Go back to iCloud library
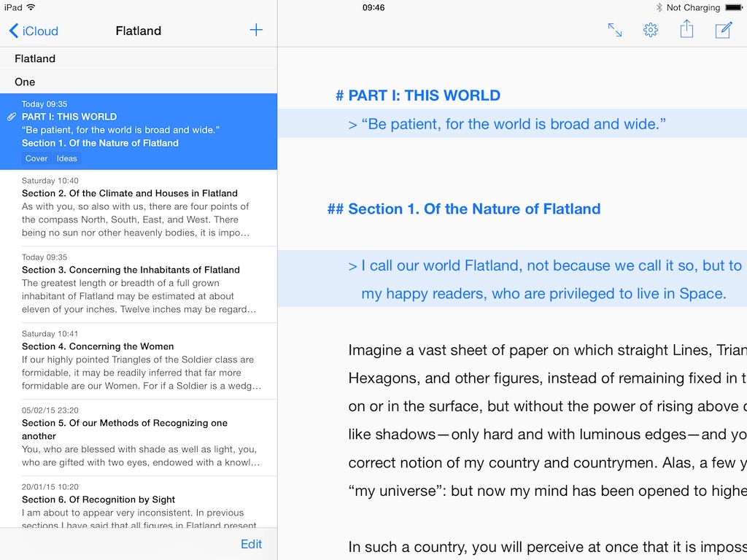The width and height of the screenshot is (747, 560). click(x=34, y=31)
